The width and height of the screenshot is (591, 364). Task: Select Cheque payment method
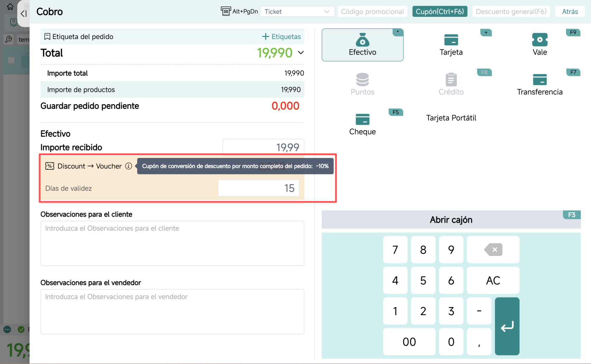coord(362,124)
